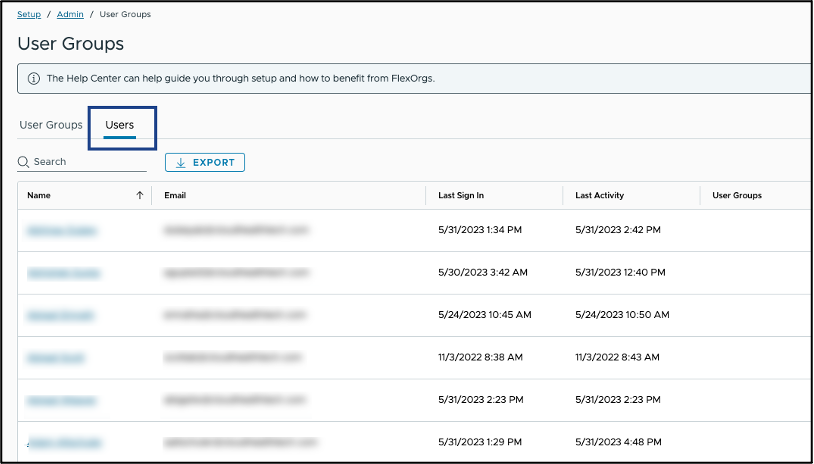
Task: Click the 11/3/2022 8:43 AM activity cell
Action: click(617, 358)
